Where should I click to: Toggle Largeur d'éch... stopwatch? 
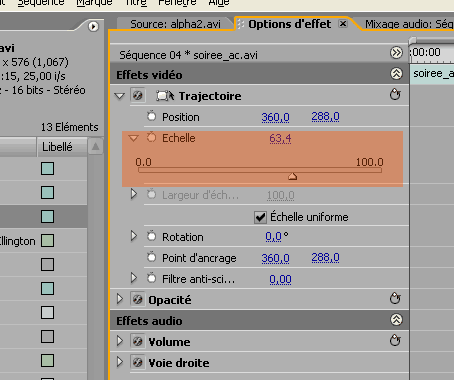click(152, 194)
